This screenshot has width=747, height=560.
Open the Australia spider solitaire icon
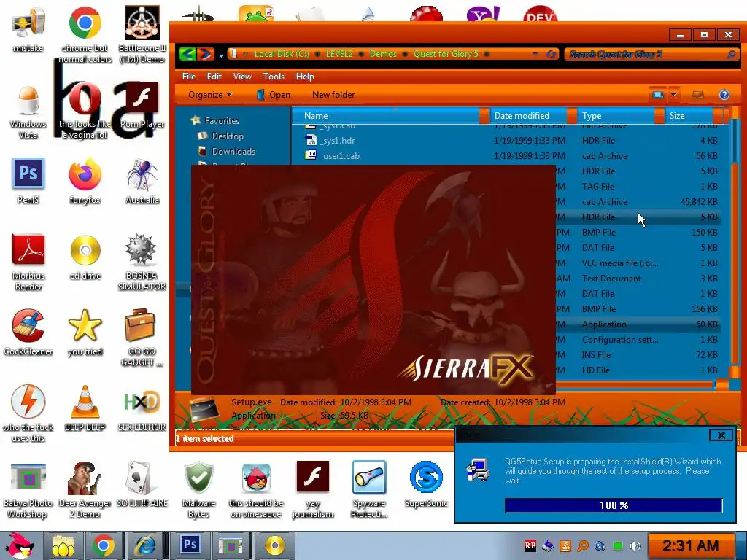click(142, 174)
